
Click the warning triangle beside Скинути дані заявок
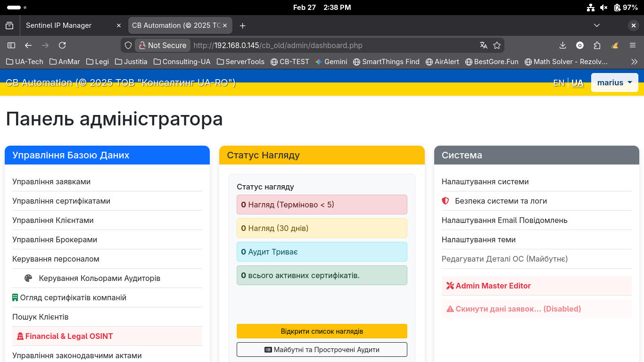(x=450, y=309)
